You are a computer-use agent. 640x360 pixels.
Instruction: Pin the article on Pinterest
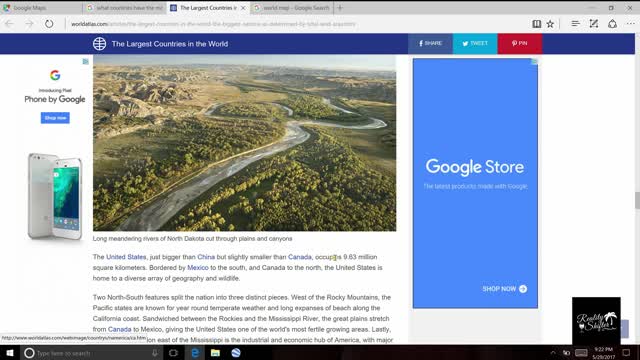point(520,44)
